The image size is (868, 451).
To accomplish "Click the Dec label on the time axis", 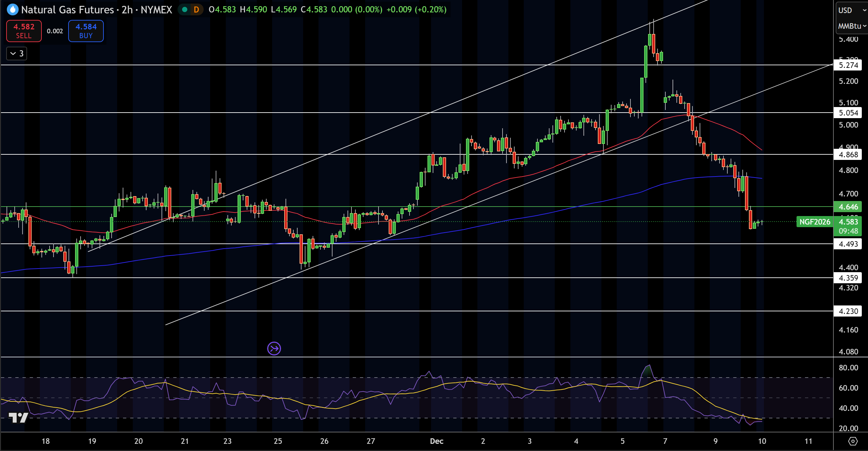I will coord(436,442).
